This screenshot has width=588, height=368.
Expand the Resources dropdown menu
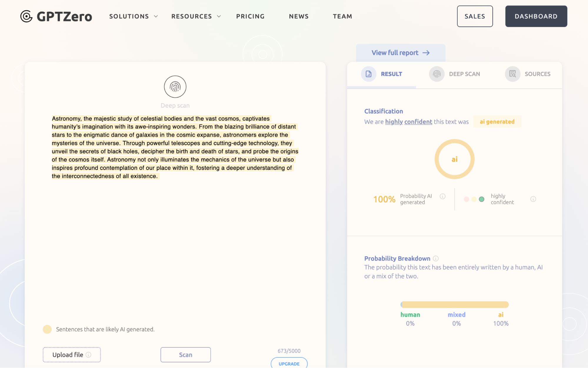click(x=196, y=16)
